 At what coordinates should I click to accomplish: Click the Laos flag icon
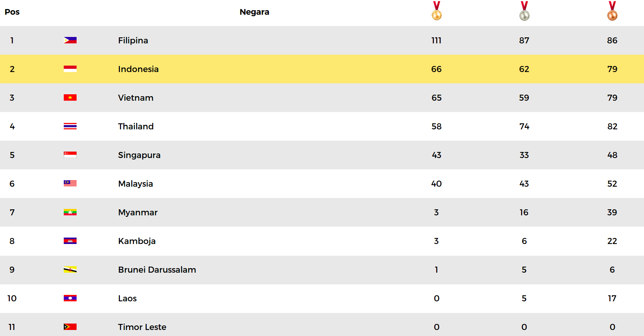(70, 298)
